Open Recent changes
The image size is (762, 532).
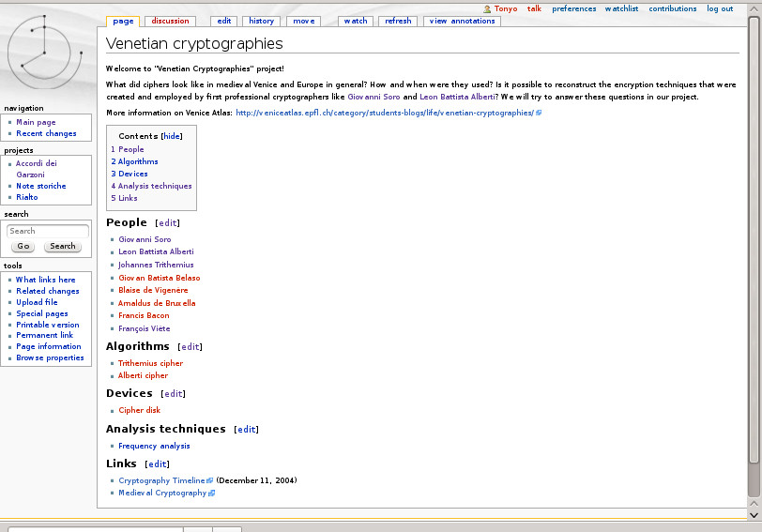coord(46,133)
